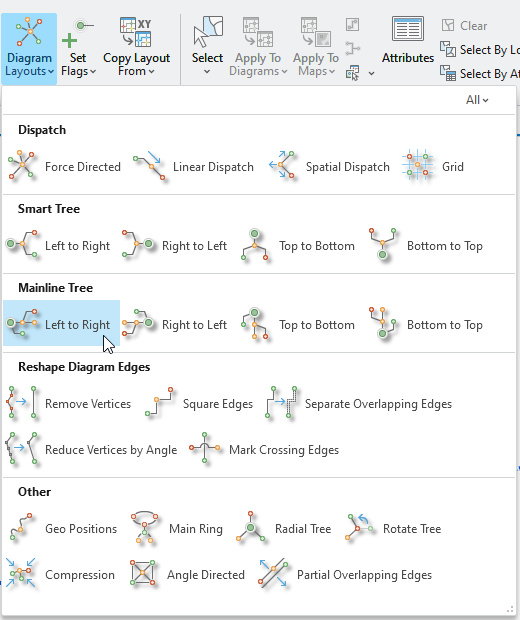520x620 pixels.
Task: Choose Partial Overlapping Edges entry
Action: point(346,575)
